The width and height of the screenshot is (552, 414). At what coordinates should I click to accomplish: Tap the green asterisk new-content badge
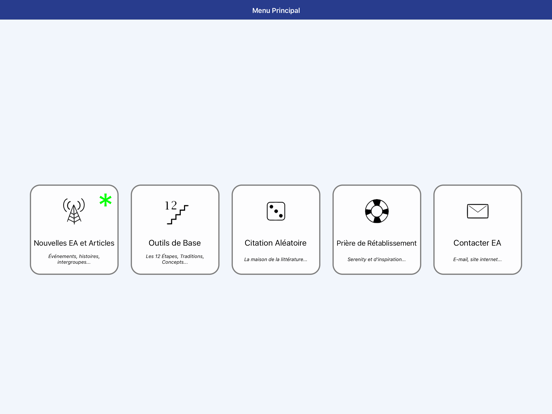(105, 200)
